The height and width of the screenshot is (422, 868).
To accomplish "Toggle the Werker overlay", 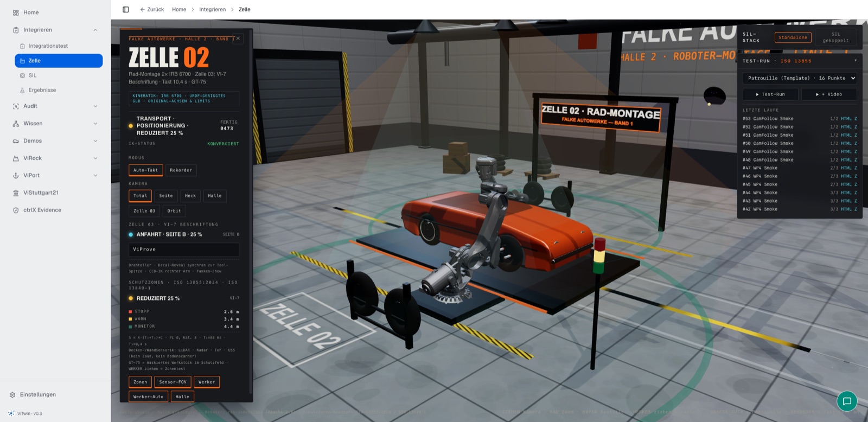I will tap(207, 382).
